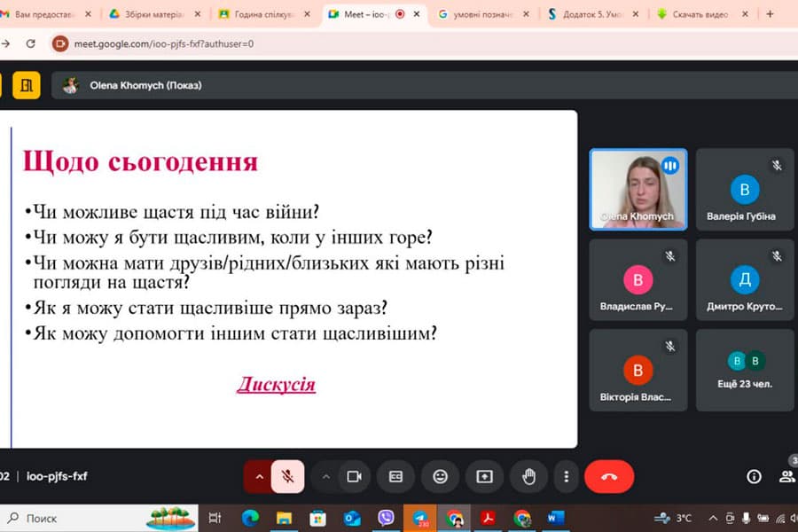The width and height of the screenshot is (798, 532).
Task: Launch Microsoft Word from the taskbar
Action: click(556, 518)
